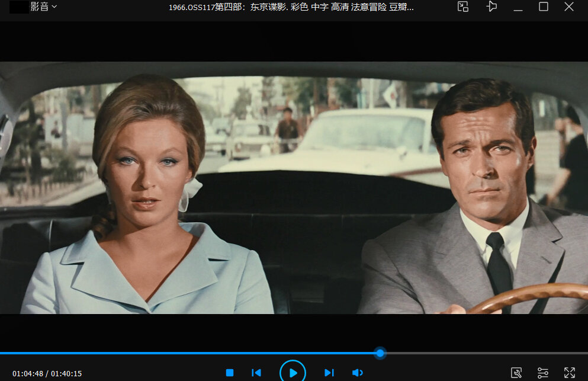Mute the audio via the speaker icon
This screenshot has width=588, height=381.
coord(358,373)
